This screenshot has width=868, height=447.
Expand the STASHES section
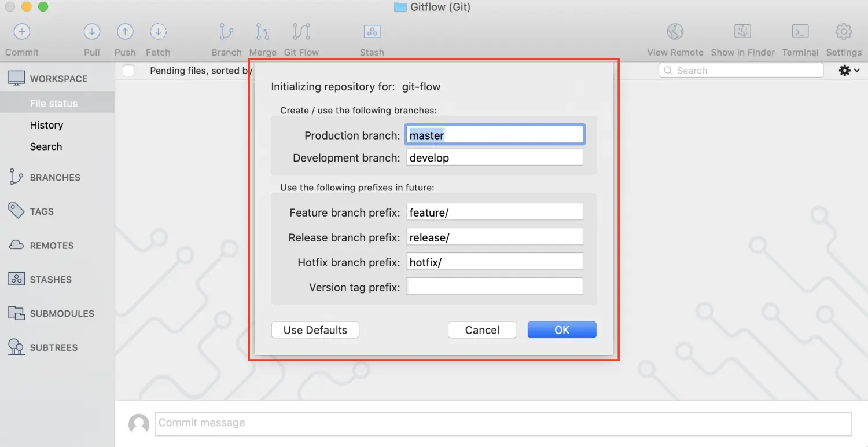pos(51,279)
